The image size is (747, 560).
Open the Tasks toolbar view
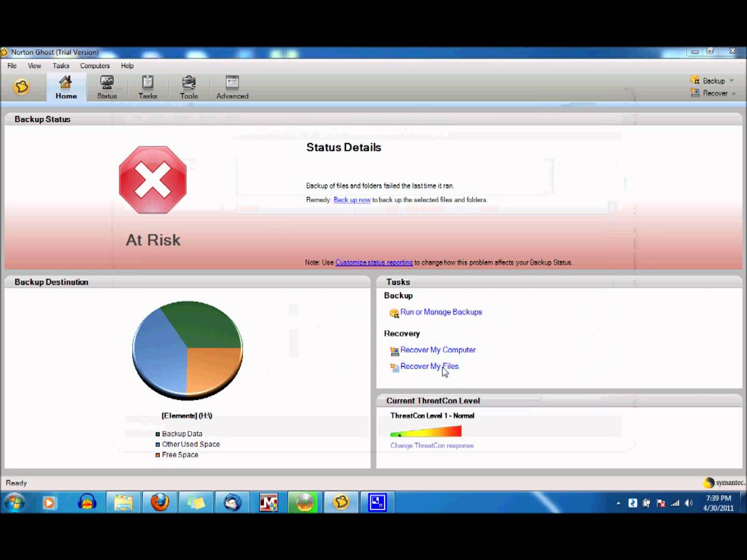click(148, 87)
